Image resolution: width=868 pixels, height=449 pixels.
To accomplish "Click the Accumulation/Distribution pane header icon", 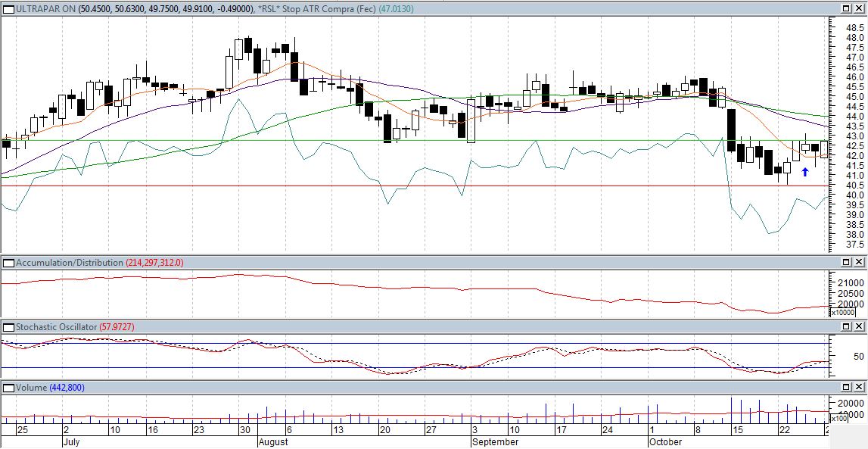I will (x=8, y=263).
